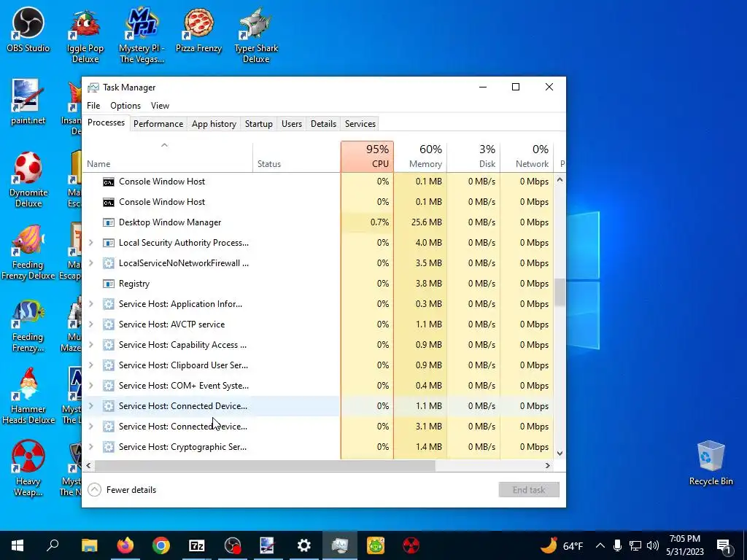The width and height of the screenshot is (747, 560).
Task: Sort processes by Memory column
Action: pos(420,157)
